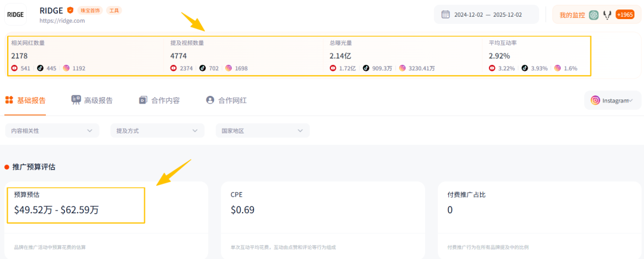Click 3230.41万 Instagram exposure figure
Screen dimensions: 644x259
tap(422, 68)
